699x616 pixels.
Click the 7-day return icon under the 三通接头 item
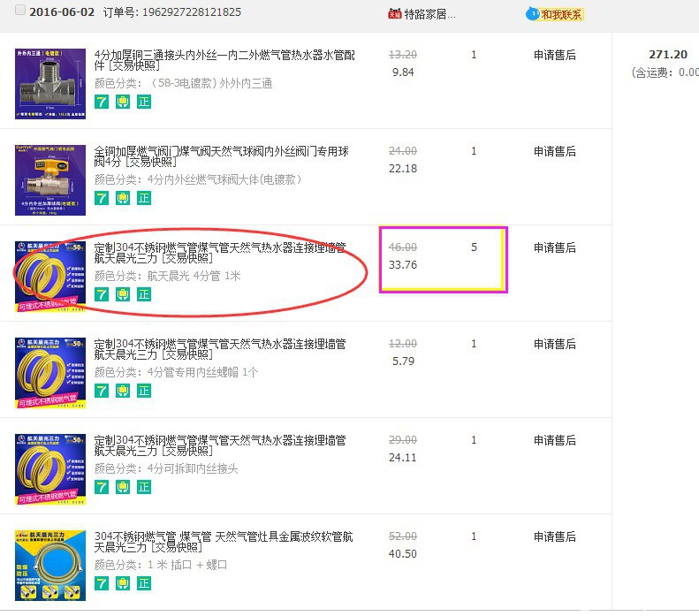[102, 102]
